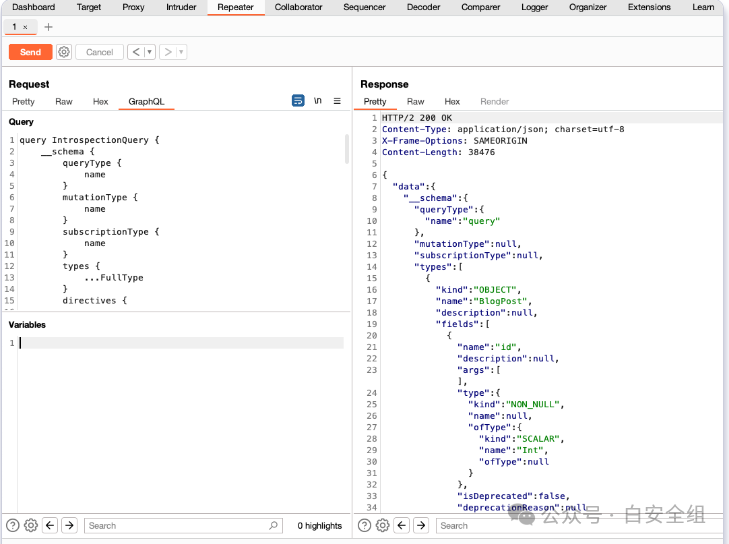Open the Request panel hamburger menu
729x544 pixels.
point(337,101)
